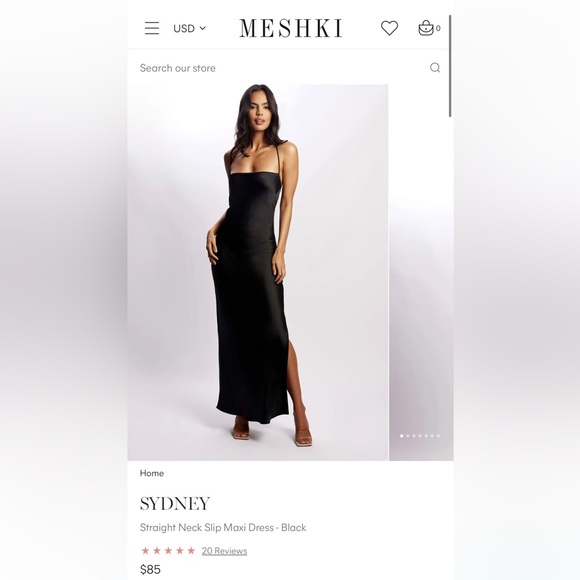
Task: Open the Home breadcrumb link
Action: (x=152, y=473)
